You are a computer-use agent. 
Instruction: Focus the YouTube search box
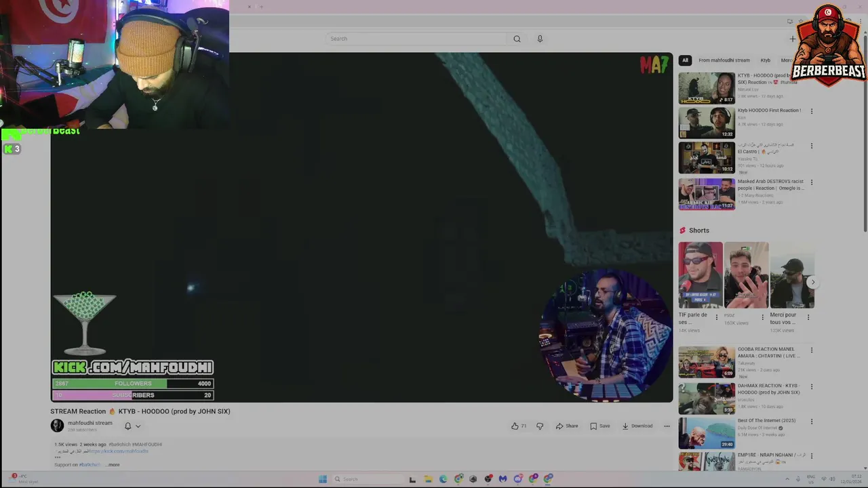(416, 39)
